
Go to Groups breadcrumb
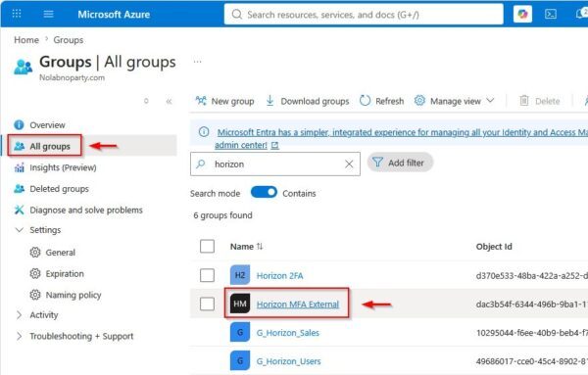[69, 40]
